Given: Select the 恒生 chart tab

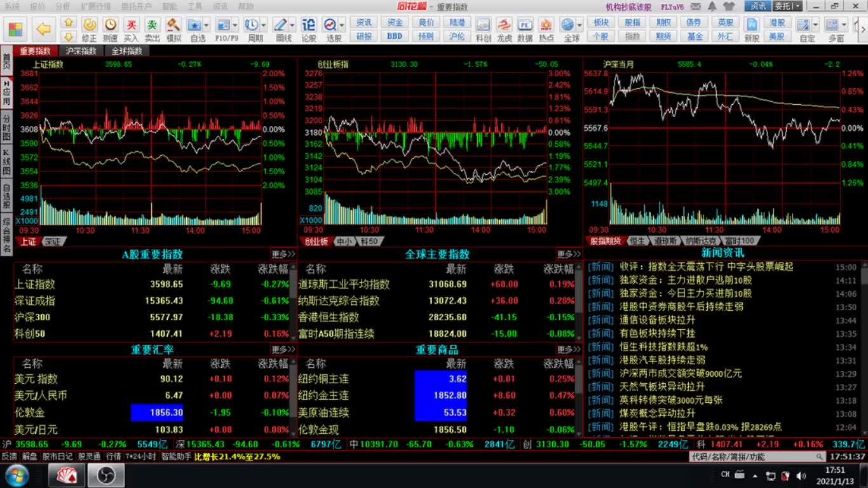Looking at the screenshot, I should click(x=637, y=241).
